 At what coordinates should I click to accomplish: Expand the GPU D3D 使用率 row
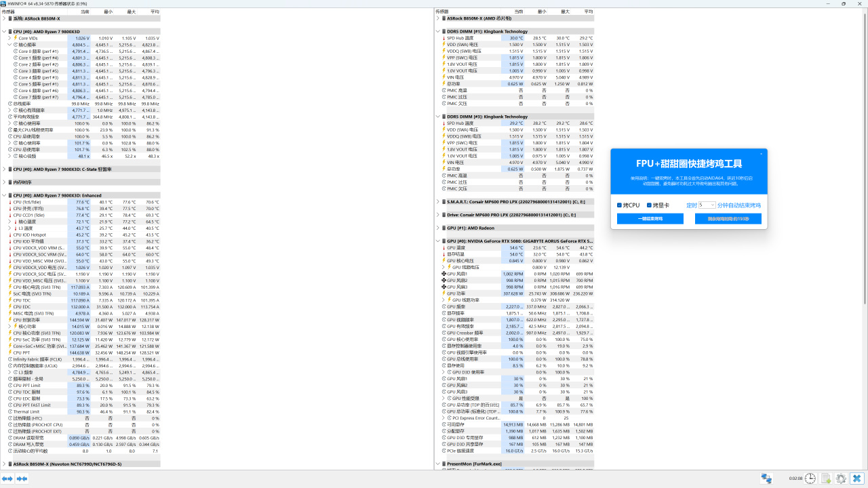(x=443, y=372)
